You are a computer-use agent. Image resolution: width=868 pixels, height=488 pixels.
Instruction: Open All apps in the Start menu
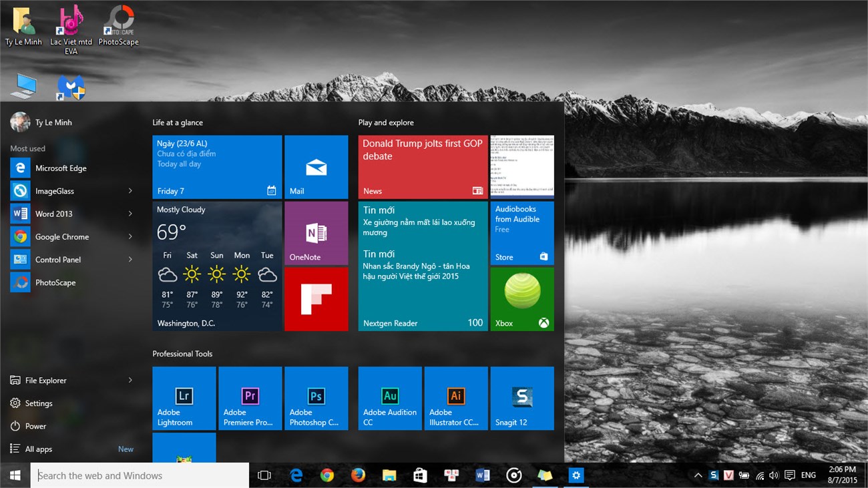(39, 449)
